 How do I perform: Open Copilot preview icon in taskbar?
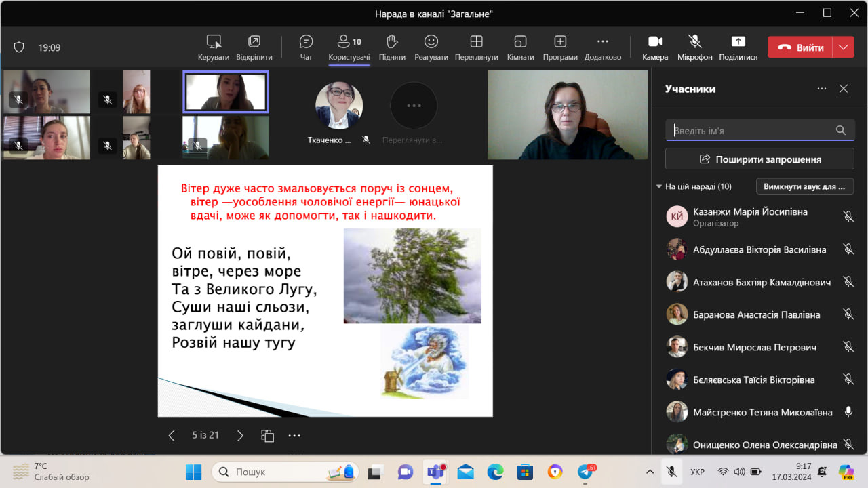[x=846, y=472]
